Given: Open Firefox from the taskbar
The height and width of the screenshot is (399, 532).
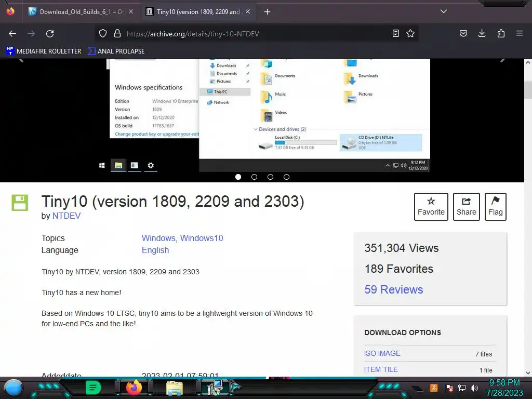Looking at the screenshot, I should (134, 388).
